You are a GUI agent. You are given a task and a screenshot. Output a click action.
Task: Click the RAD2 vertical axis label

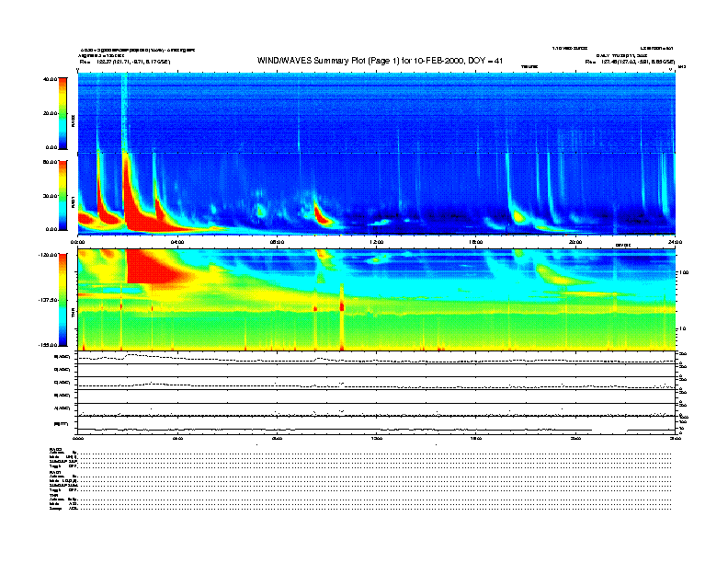[73, 121]
